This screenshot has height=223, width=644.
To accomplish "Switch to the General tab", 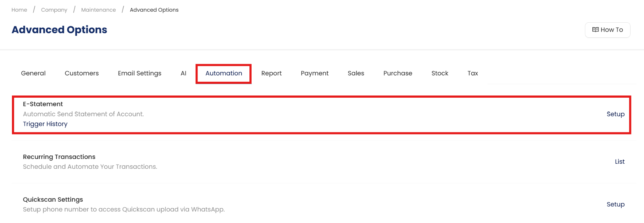I will point(33,73).
